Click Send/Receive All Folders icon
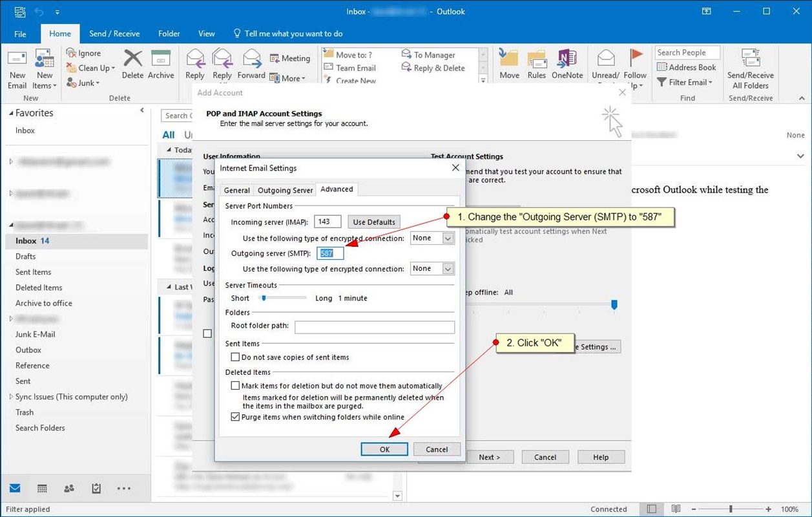The width and height of the screenshot is (812, 517). pyautogui.click(x=751, y=69)
